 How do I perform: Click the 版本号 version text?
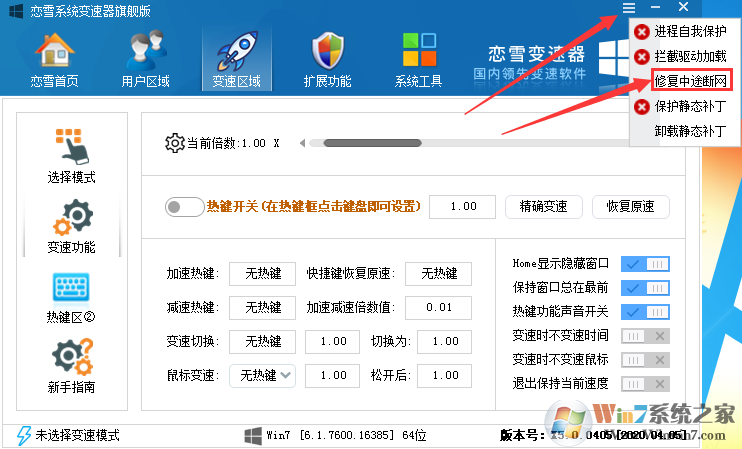pyautogui.click(x=593, y=435)
